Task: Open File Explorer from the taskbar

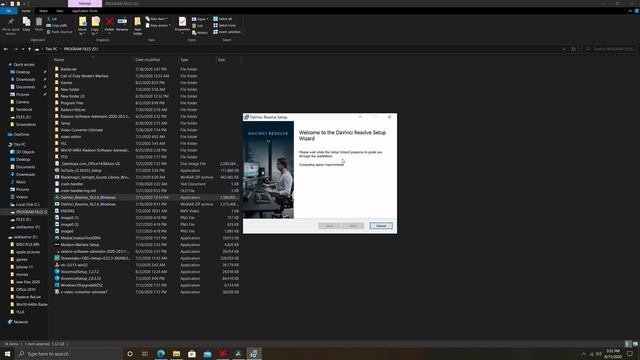Action: 176,354
